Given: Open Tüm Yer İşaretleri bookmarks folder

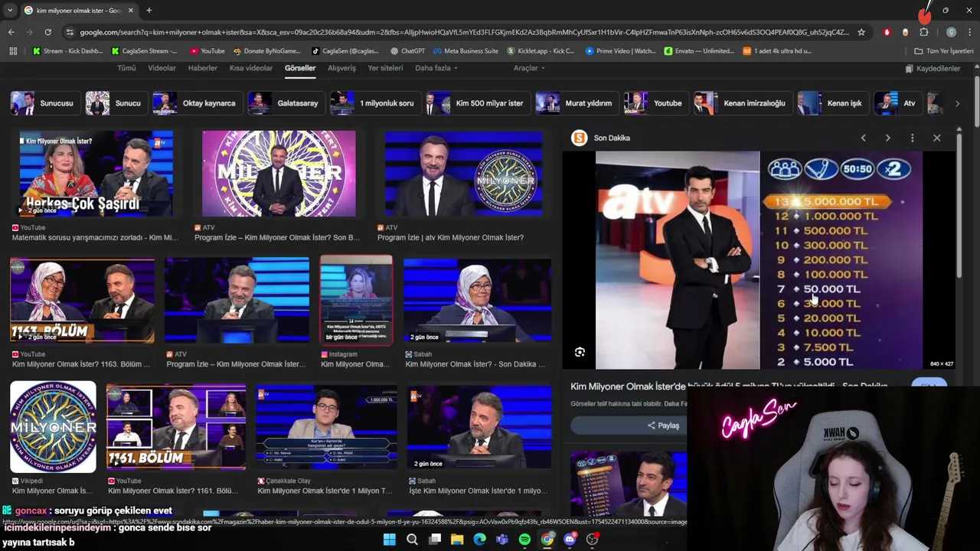Looking at the screenshot, I should coord(943,51).
